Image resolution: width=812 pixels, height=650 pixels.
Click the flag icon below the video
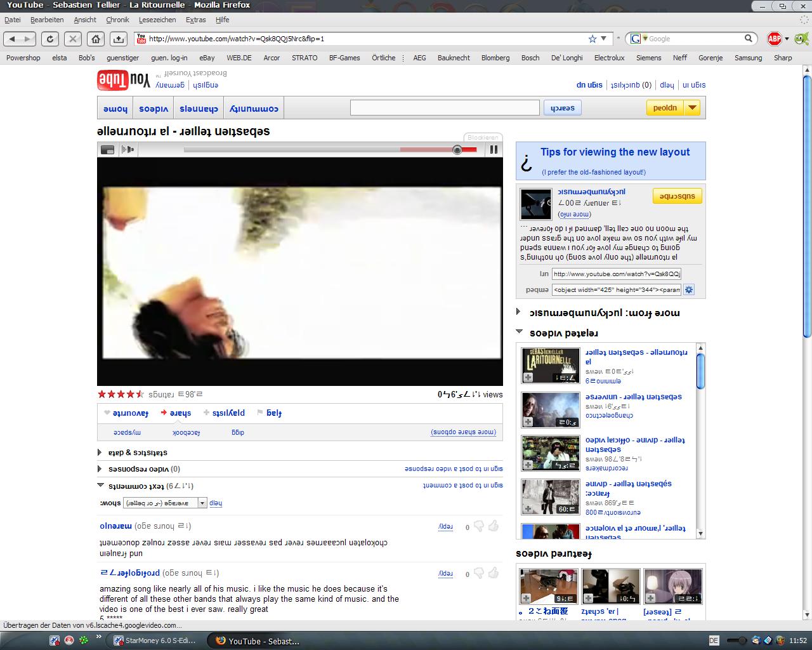(x=260, y=413)
